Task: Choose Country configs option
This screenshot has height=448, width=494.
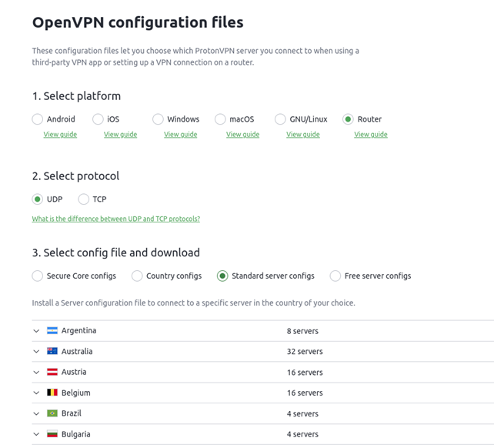Action: pyautogui.click(x=137, y=276)
